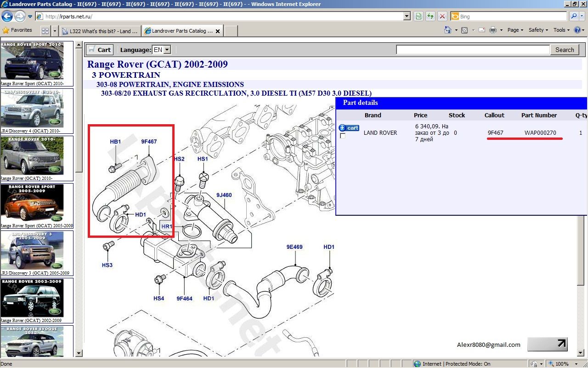Image resolution: width=588 pixels, height=368 pixels.
Task: Open the Recent Pages dropdown arrow
Action: point(30,17)
